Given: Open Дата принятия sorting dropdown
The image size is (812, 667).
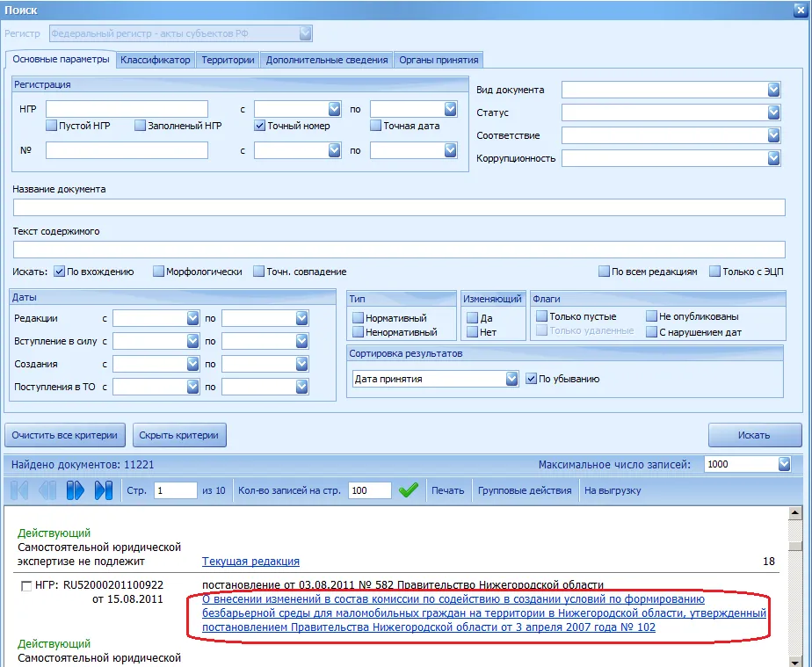Looking at the screenshot, I should 511,379.
